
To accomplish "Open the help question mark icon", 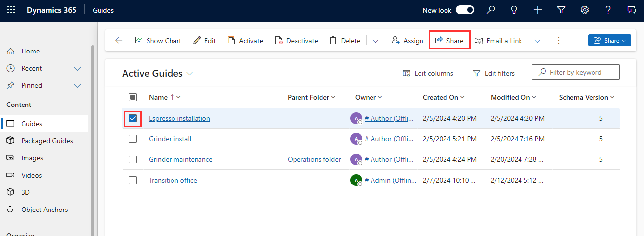I will (x=608, y=10).
